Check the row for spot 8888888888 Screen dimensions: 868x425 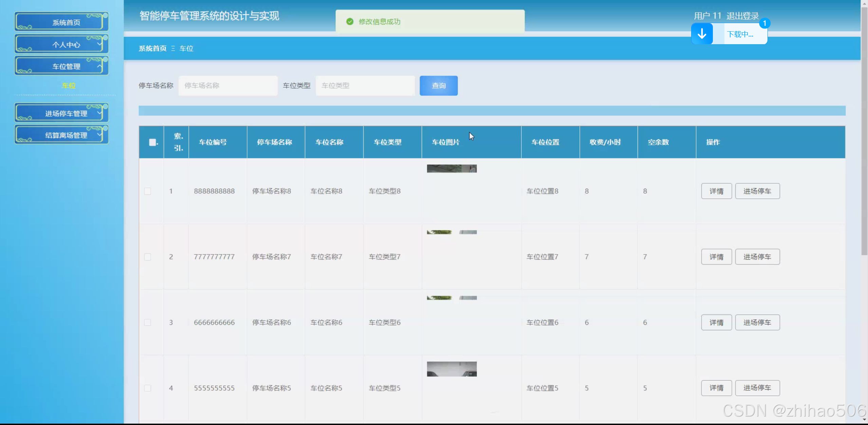[x=148, y=191]
